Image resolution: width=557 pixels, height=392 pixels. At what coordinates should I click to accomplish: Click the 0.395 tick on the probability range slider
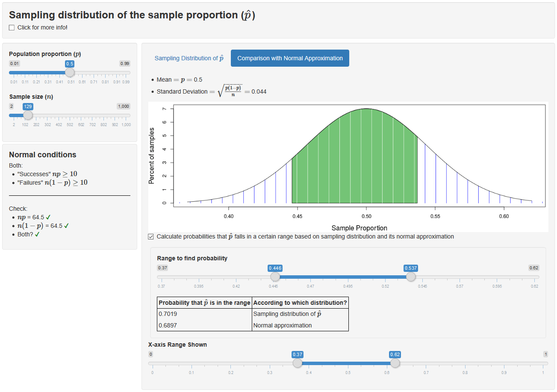(x=198, y=277)
